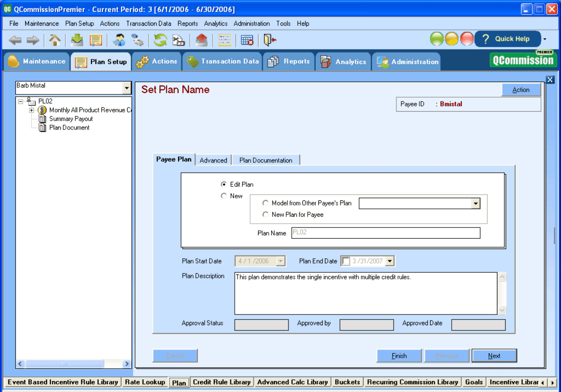561x392 pixels.
Task: Choose Model from Other Payee's Plan option
Action: pos(265,203)
